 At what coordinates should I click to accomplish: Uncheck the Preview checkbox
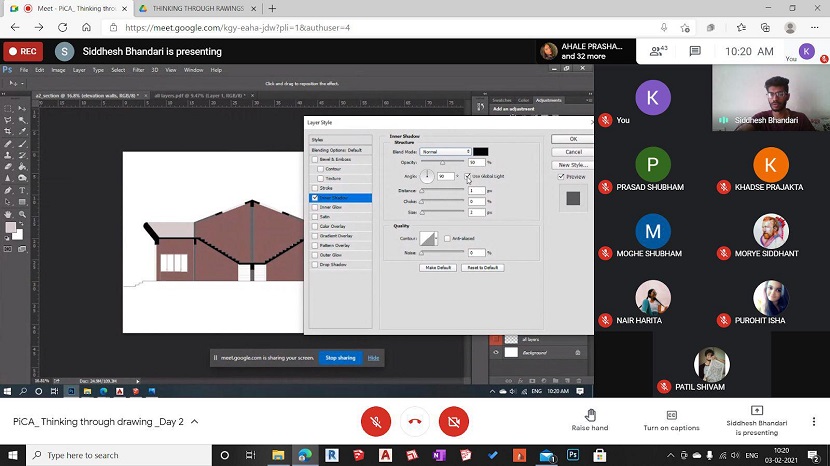[561, 177]
